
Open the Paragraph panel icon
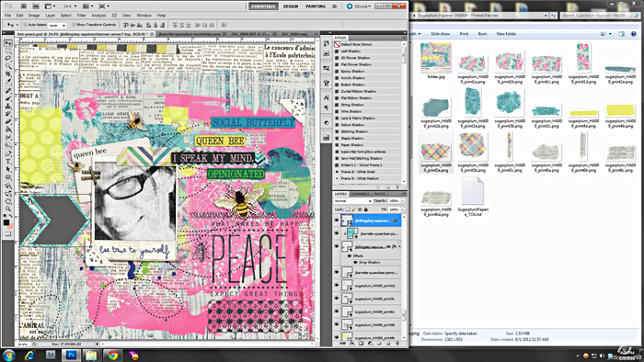click(327, 107)
